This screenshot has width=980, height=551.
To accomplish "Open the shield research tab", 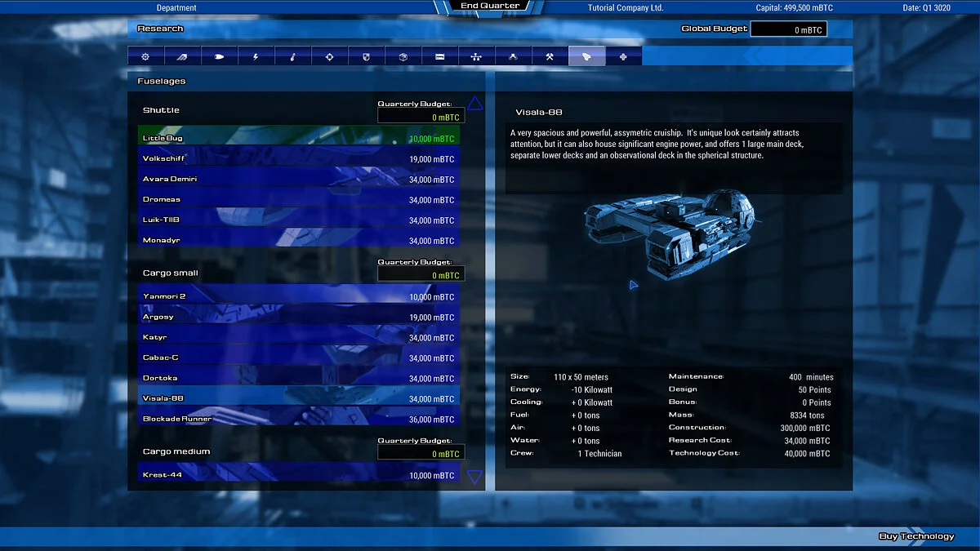I will click(x=366, y=56).
